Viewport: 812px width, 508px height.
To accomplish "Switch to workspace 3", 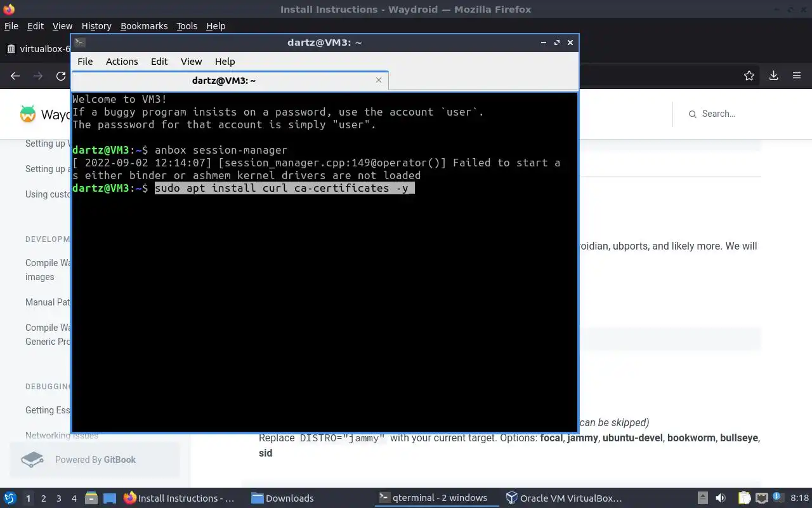I will pos(58,498).
